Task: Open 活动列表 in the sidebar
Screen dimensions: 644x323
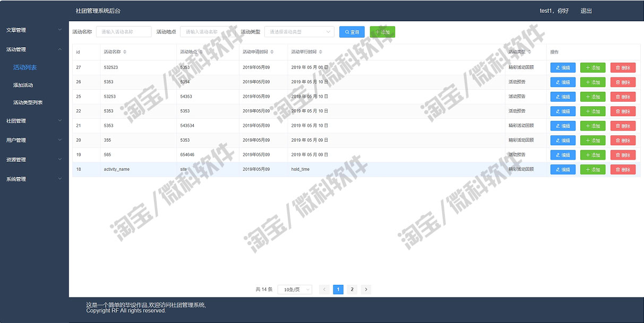Action: 25,67
